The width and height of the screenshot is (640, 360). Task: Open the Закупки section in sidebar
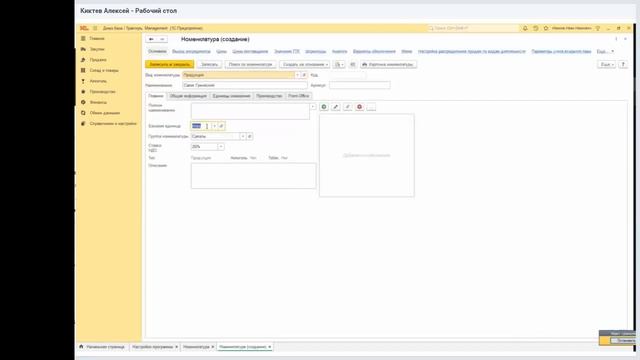(x=97, y=49)
